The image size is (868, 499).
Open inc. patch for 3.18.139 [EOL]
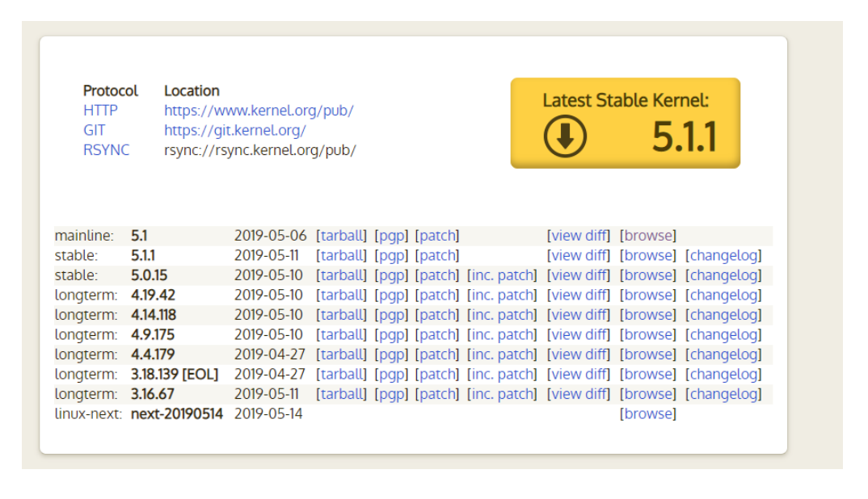click(502, 375)
